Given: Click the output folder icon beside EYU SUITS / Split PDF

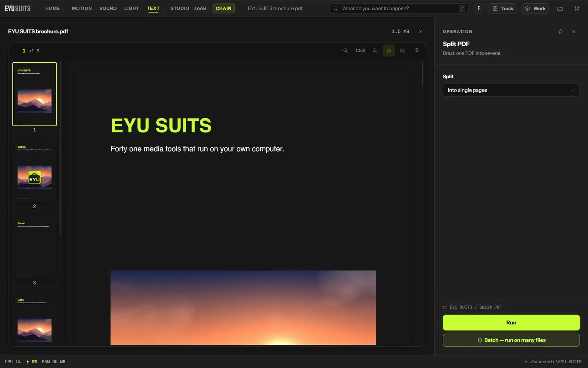Looking at the screenshot, I should (x=445, y=307).
